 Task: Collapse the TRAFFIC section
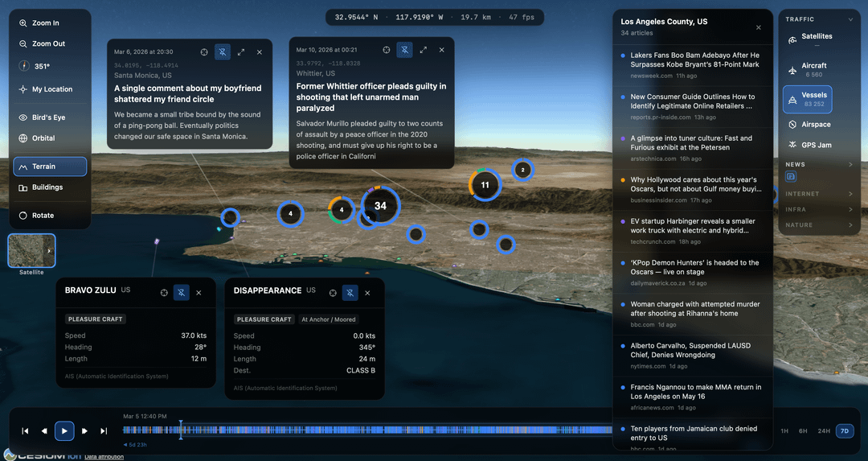tap(850, 19)
